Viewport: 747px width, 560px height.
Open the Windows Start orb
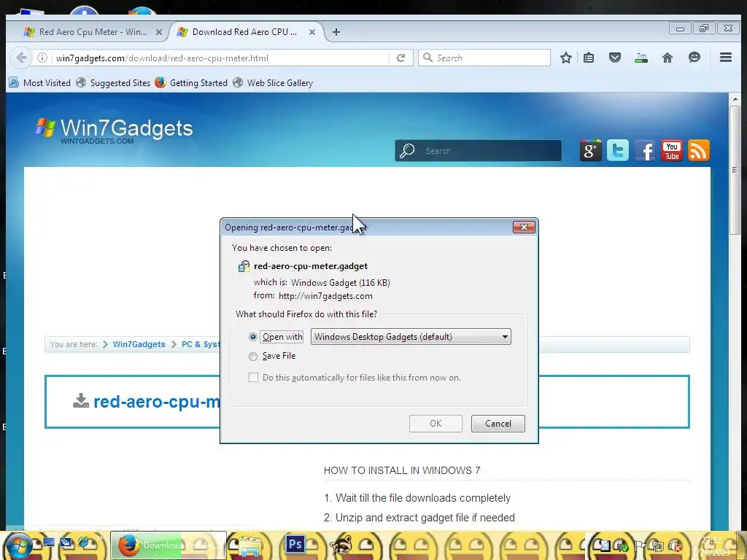(18, 545)
